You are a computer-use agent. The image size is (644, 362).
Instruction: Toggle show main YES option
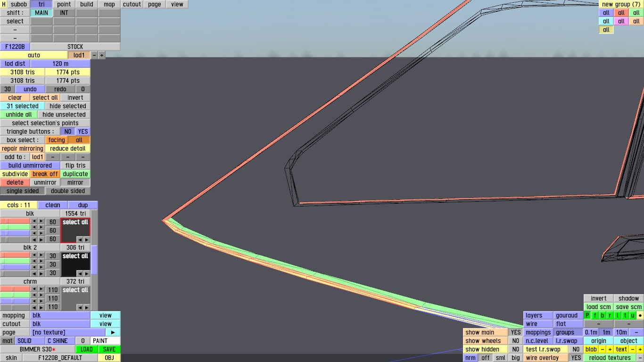(516, 332)
